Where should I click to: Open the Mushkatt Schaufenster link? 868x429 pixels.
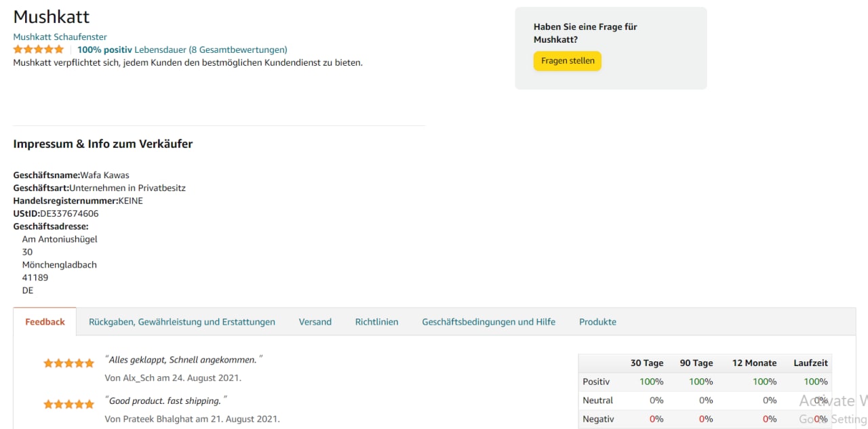click(x=60, y=37)
